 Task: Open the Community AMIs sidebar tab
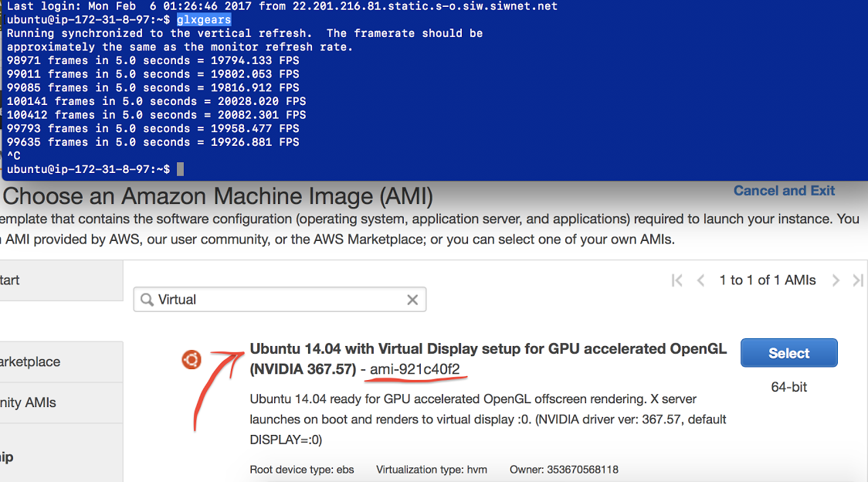62,402
